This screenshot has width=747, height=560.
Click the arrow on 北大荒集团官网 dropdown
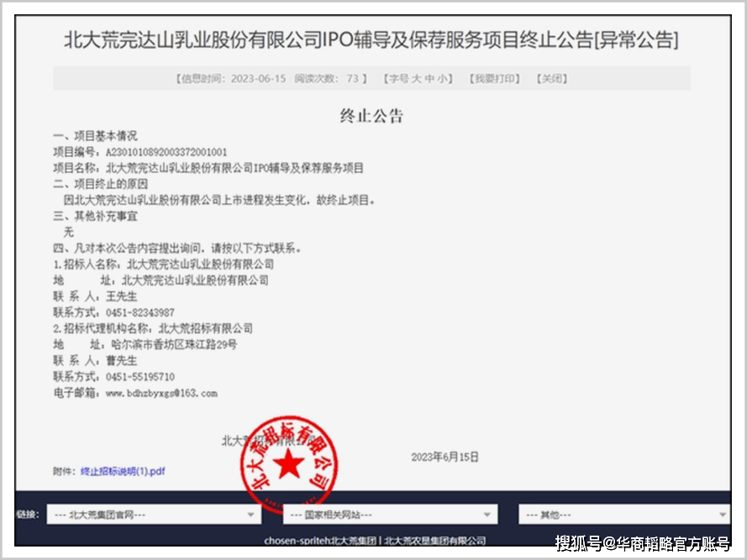[x=250, y=515]
